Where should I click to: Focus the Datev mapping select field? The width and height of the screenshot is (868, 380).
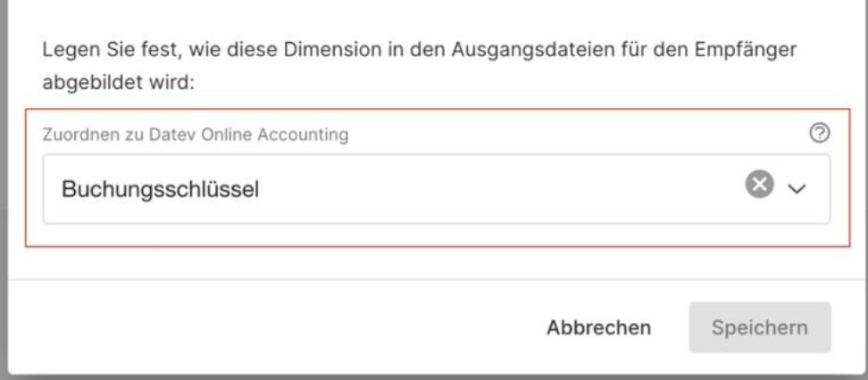point(436,188)
